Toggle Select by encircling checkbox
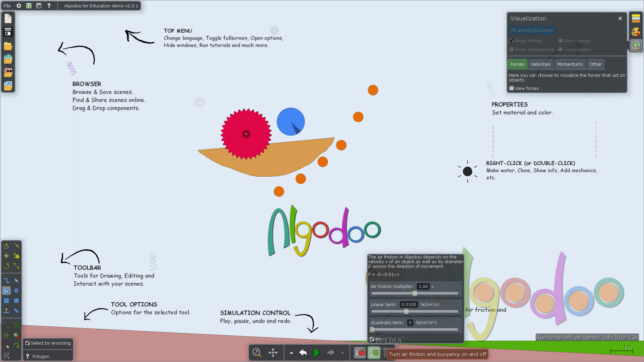 [x=28, y=343]
